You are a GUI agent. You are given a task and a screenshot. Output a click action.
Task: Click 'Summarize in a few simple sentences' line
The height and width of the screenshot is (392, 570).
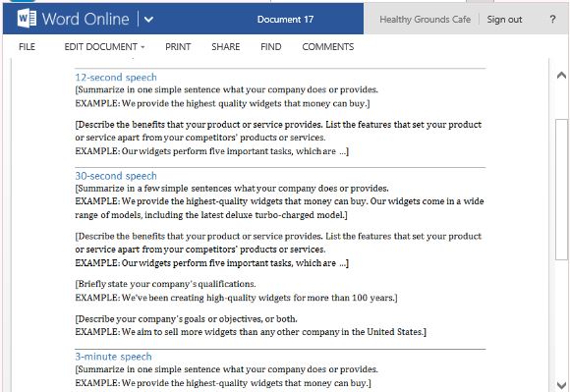pyautogui.click(x=232, y=189)
